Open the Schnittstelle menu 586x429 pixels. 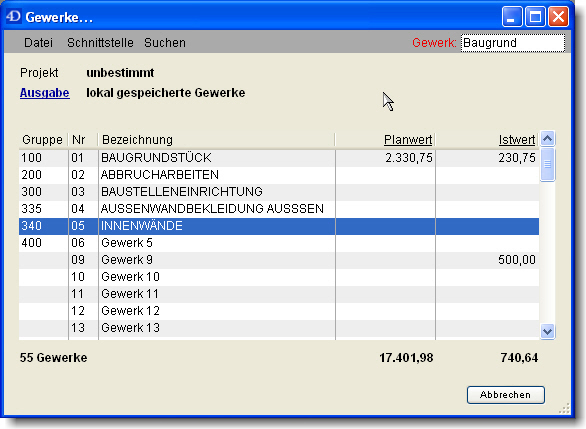100,43
